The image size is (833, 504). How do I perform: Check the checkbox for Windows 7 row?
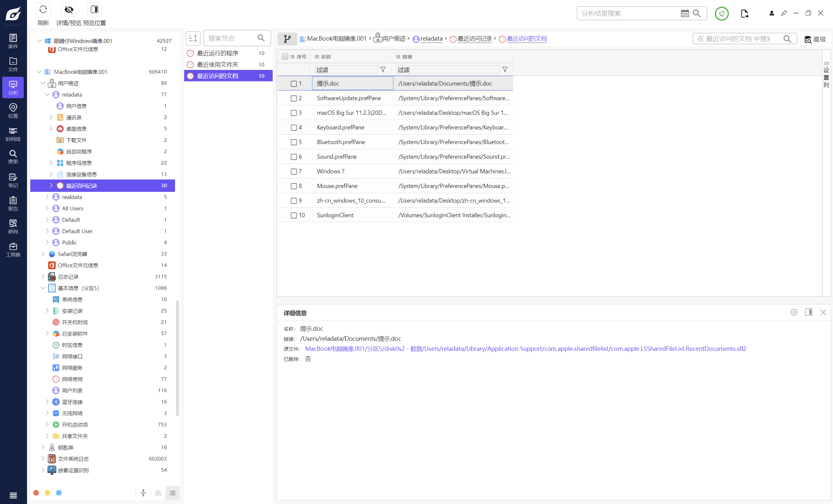click(x=294, y=171)
